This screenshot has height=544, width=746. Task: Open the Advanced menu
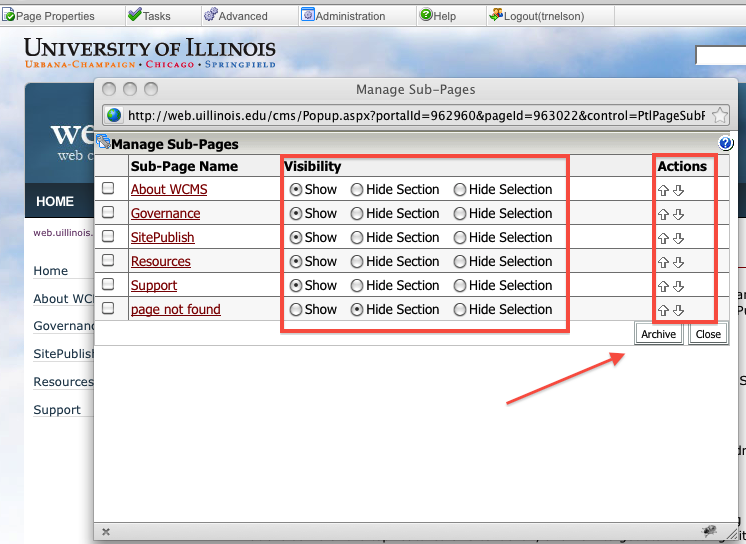[243, 16]
